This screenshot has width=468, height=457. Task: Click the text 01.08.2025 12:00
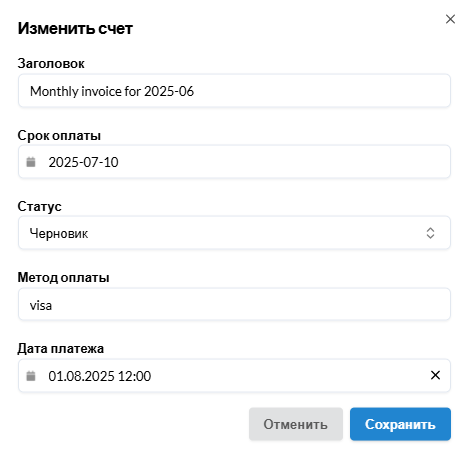(x=100, y=376)
